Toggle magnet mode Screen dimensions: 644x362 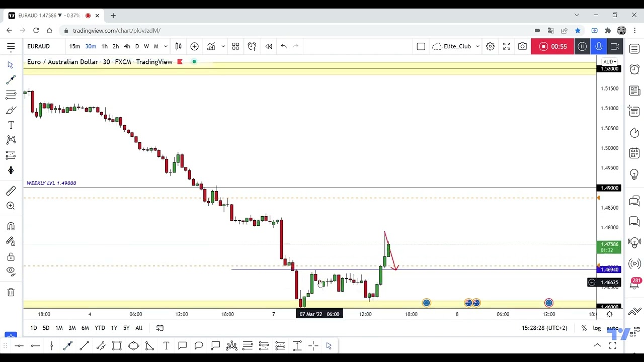[x=11, y=227]
